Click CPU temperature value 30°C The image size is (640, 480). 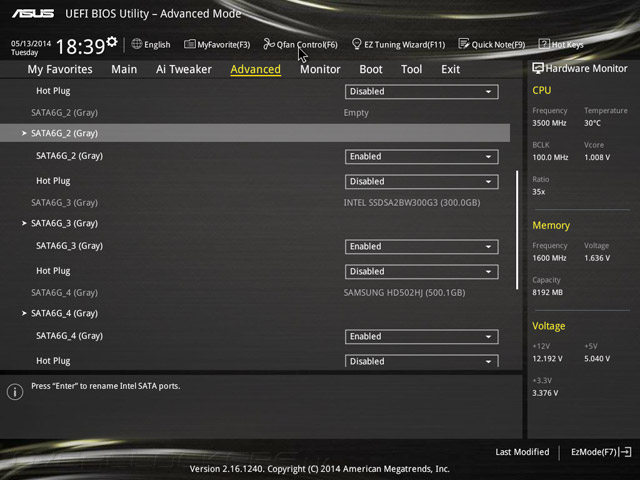click(592, 123)
